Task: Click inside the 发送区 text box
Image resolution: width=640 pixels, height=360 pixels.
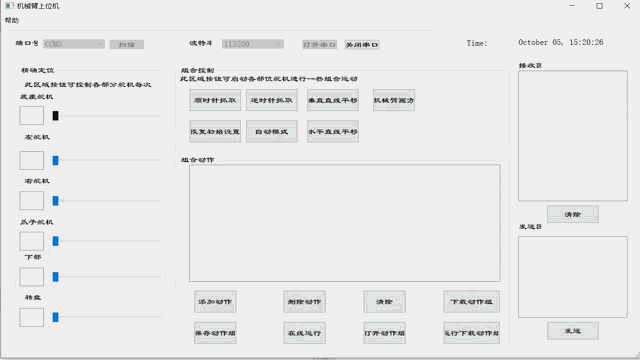Action: click(x=573, y=277)
